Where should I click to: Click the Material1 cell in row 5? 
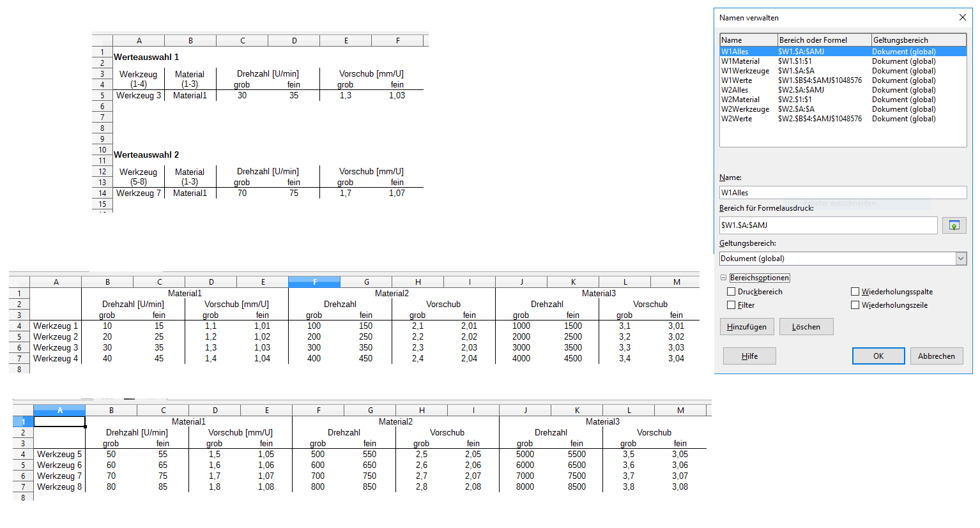(190, 95)
